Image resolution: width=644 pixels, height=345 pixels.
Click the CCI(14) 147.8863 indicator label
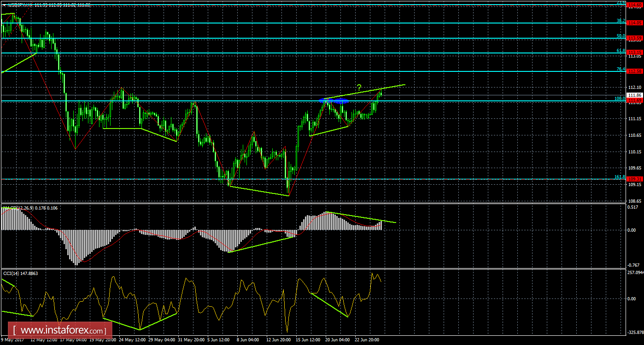coord(21,273)
